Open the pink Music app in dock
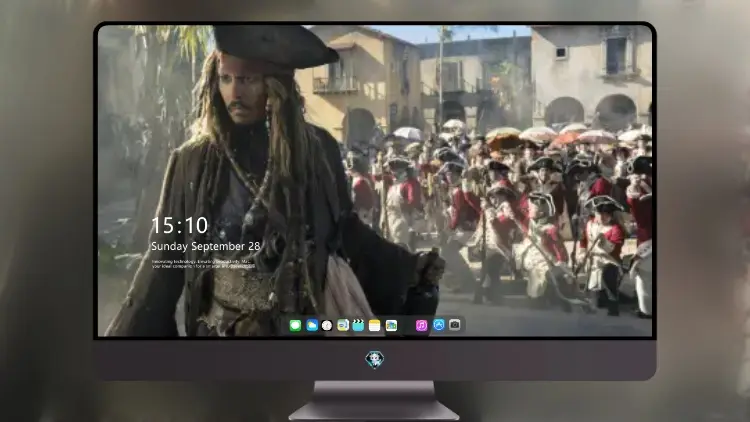Screen dimensions: 750x422 tap(421, 325)
